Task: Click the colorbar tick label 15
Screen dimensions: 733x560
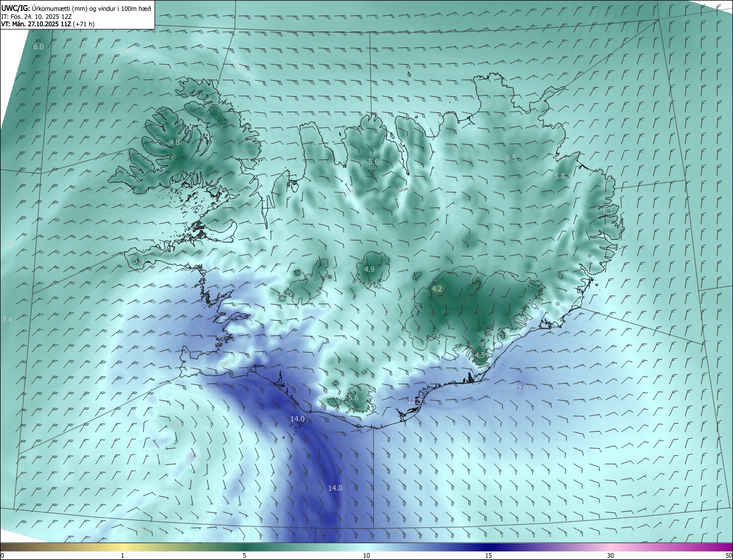Action: [488, 555]
